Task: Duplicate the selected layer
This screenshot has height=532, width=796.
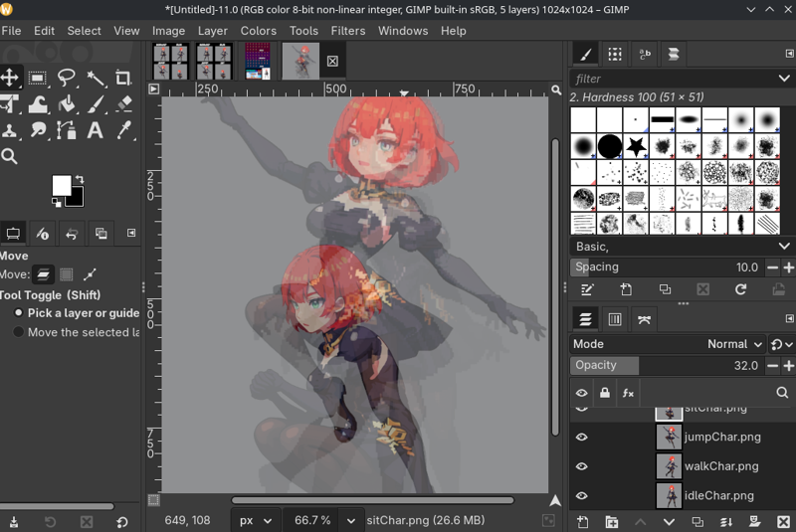Action: [x=697, y=522]
